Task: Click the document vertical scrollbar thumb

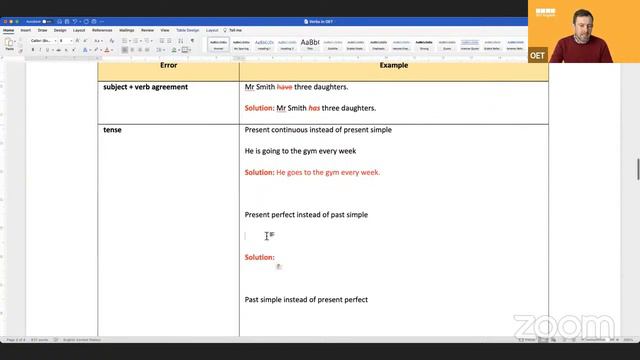Action: (x=638, y=169)
